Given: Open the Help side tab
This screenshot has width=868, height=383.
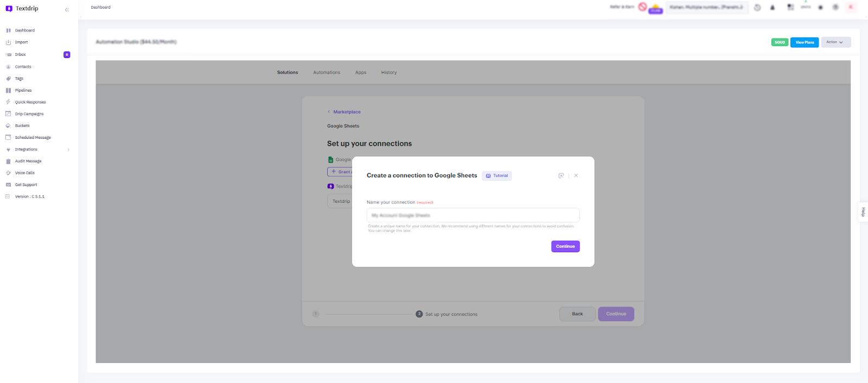Looking at the screenshot, I should point(863,212).
